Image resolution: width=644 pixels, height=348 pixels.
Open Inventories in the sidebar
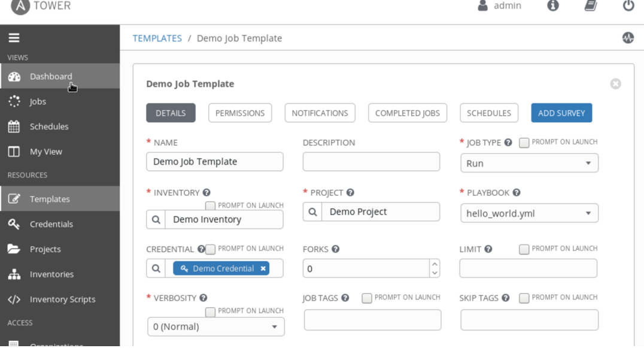[60, 274]
